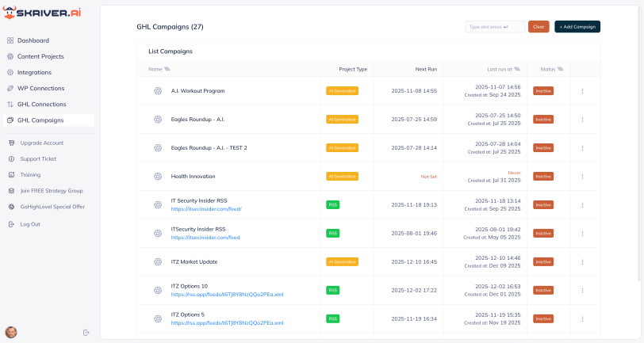Toggle the Inactive status of Eagles Roundup - A.I.
644x343 pixels.
tap(543, 120)
